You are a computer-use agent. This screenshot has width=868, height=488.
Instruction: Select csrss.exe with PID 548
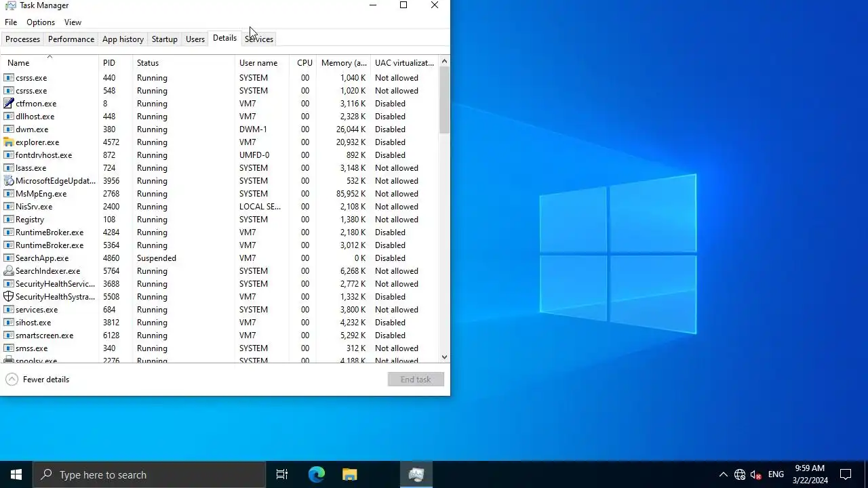point(220,91)
